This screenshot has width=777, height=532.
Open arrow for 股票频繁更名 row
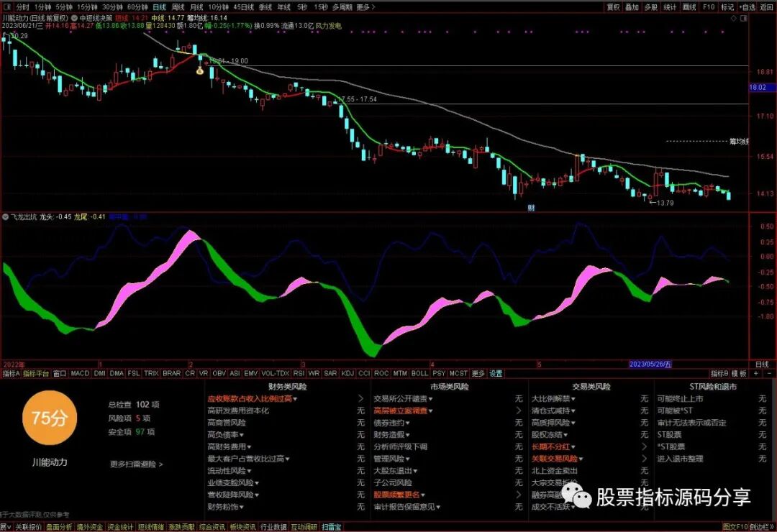point(519,495)
